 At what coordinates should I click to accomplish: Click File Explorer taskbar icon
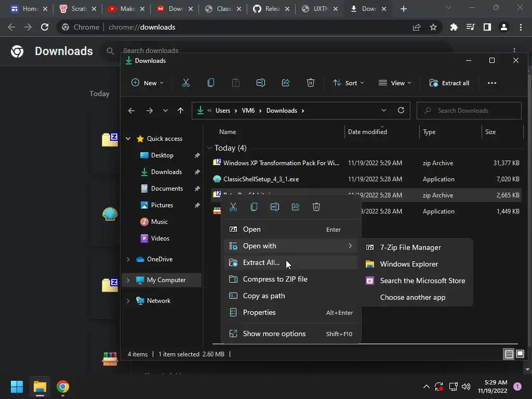pyautogui.click(x=40, y=387)
